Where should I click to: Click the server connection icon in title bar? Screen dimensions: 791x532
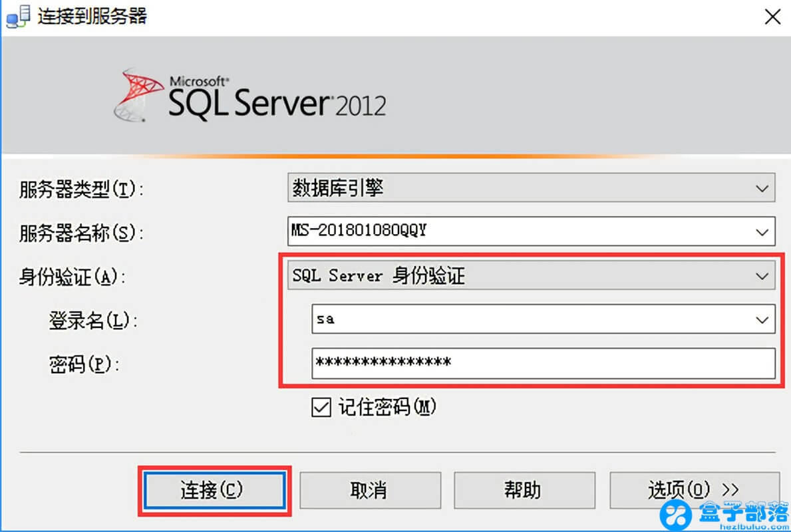pos(16,17)
